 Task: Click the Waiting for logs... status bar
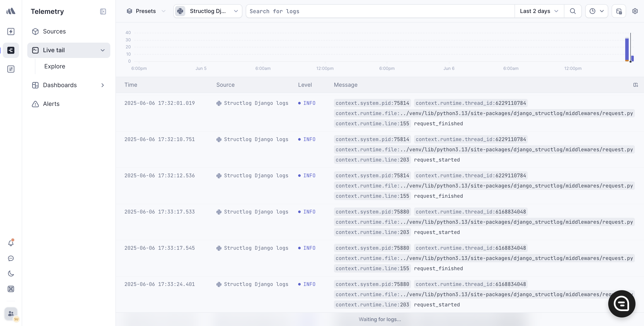tap(380, 319)
